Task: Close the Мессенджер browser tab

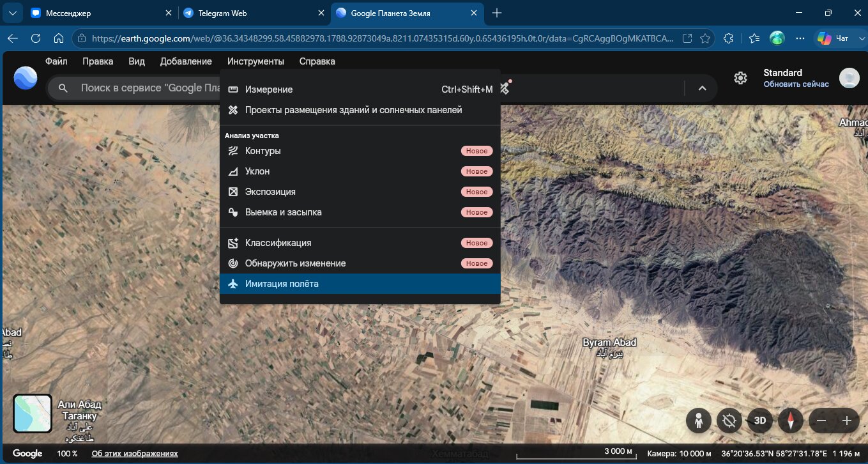Action: point(169,13)
